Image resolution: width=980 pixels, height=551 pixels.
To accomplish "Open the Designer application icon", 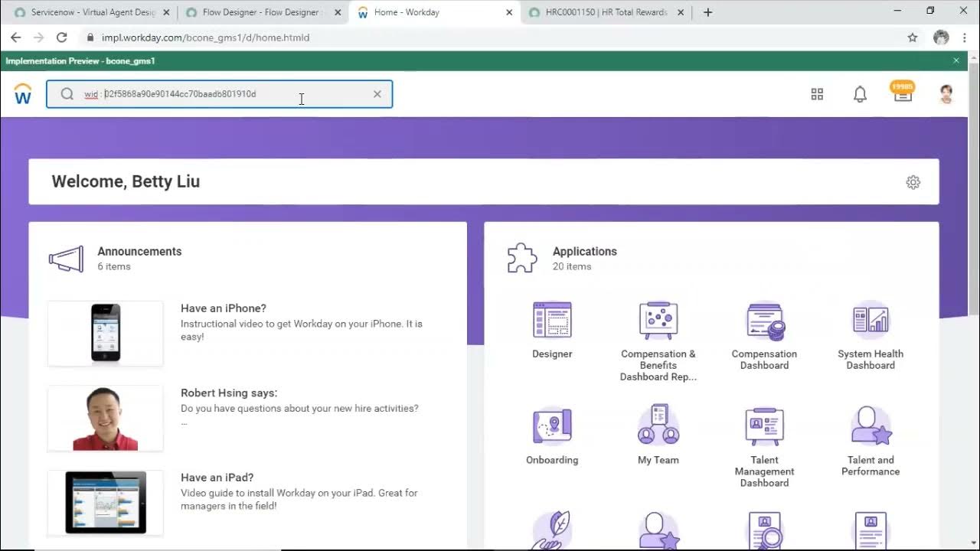I will [552, 320].
